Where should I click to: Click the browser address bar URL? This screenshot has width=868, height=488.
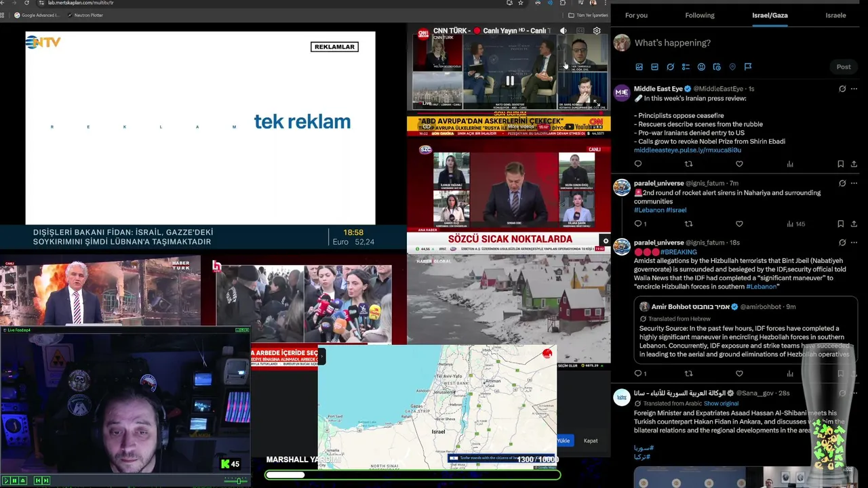coord(81,3)
